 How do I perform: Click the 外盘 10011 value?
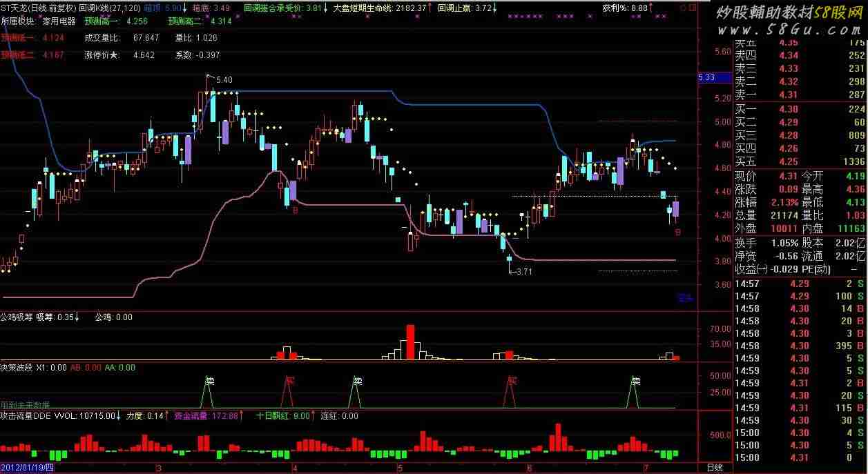coord(766,228)
